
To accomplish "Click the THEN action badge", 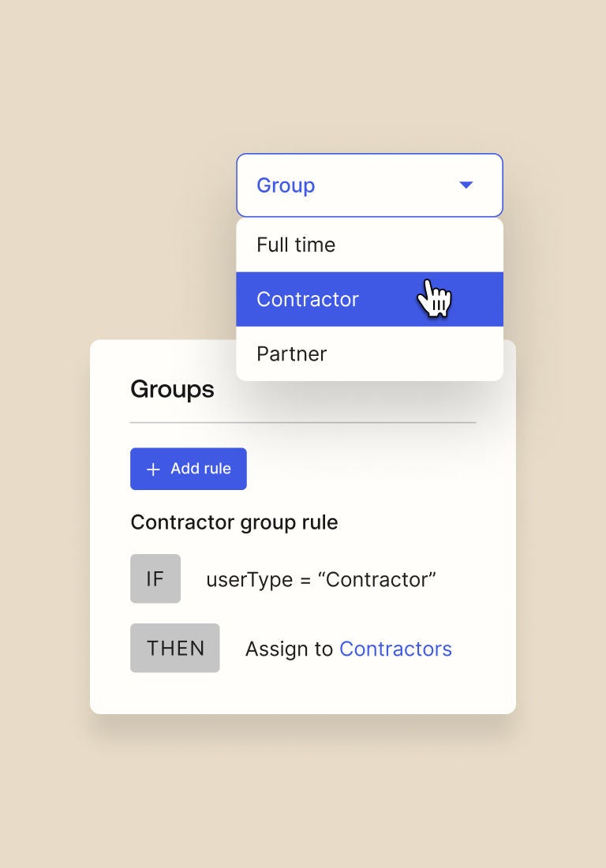I will tap(175, 648).
